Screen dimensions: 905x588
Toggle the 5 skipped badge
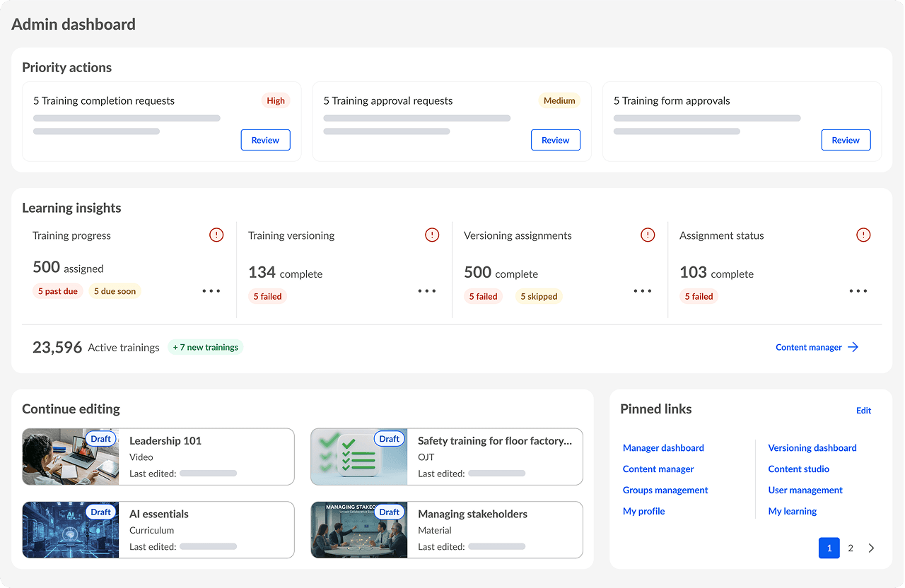[538, 296]
